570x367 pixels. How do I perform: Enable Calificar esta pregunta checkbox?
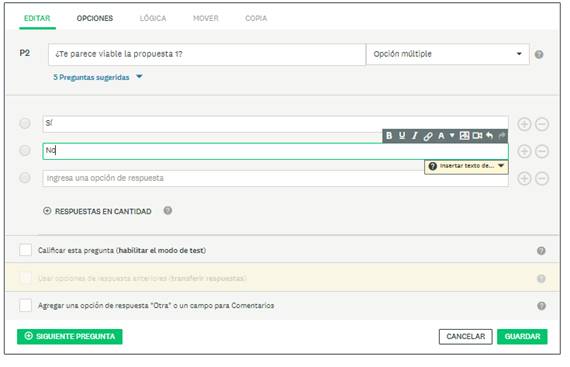coord(25,250)
